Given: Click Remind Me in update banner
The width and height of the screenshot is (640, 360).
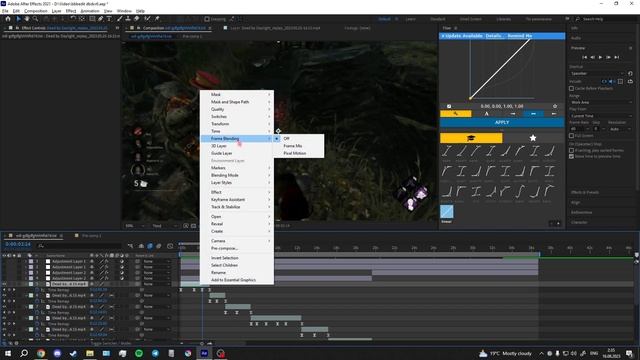Looking at the screenshot, I should [520, 36].
